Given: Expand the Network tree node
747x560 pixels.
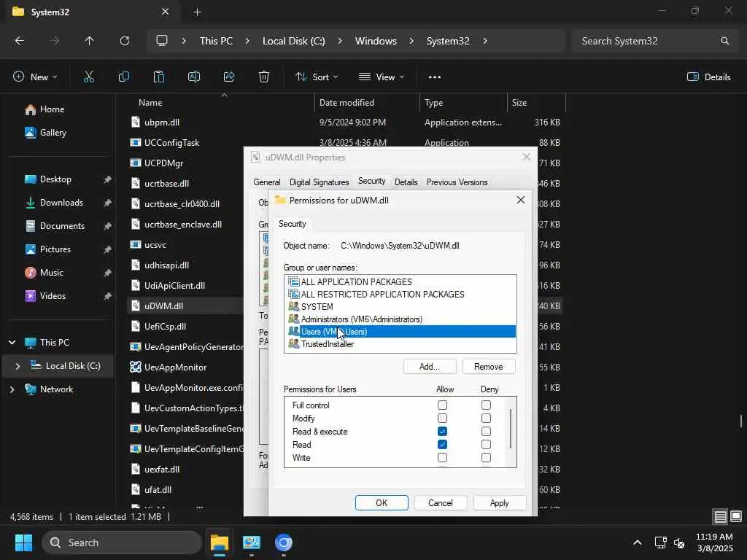Looking at the screenshot, I should tap(12, 389).
